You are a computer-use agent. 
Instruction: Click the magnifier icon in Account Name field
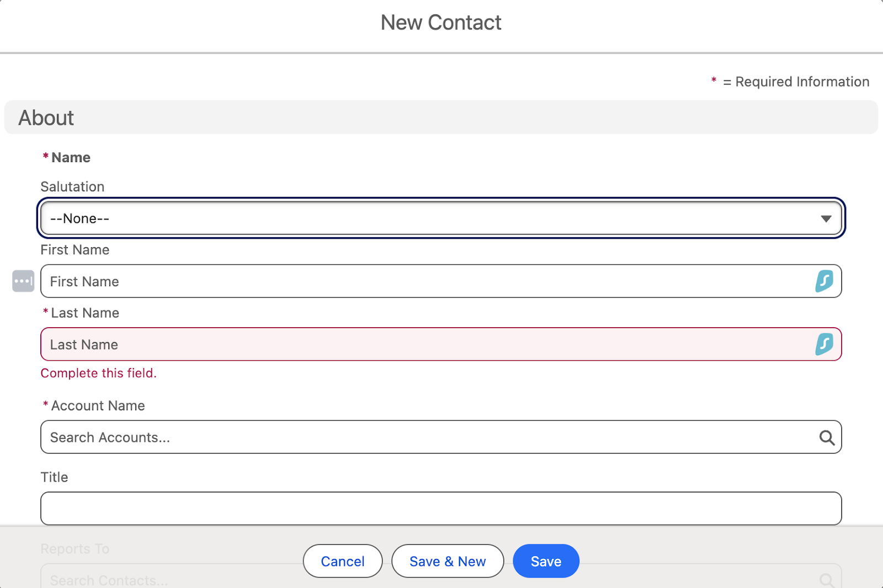tap(826, 437)
